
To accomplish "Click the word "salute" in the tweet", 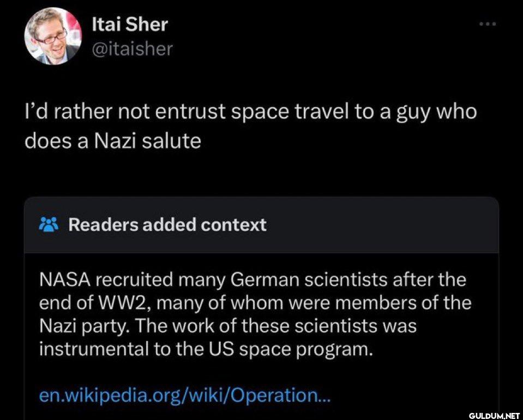I will (x=171, y=141).
